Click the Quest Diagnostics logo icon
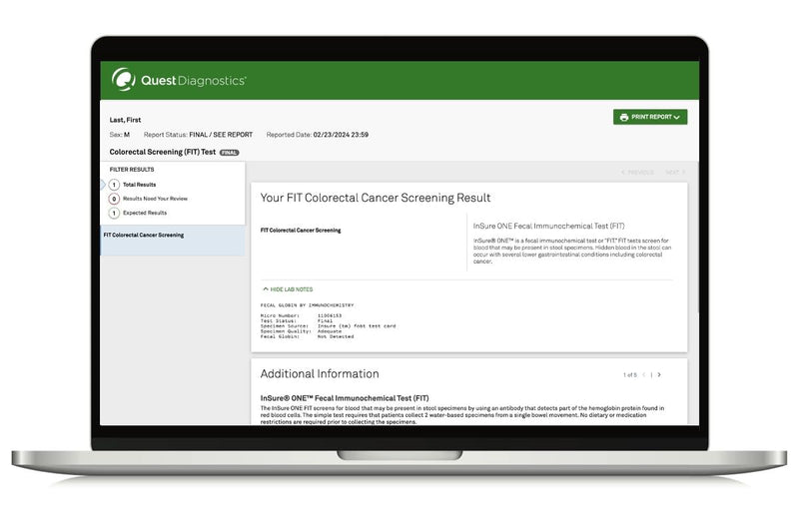 pos(123,80)
